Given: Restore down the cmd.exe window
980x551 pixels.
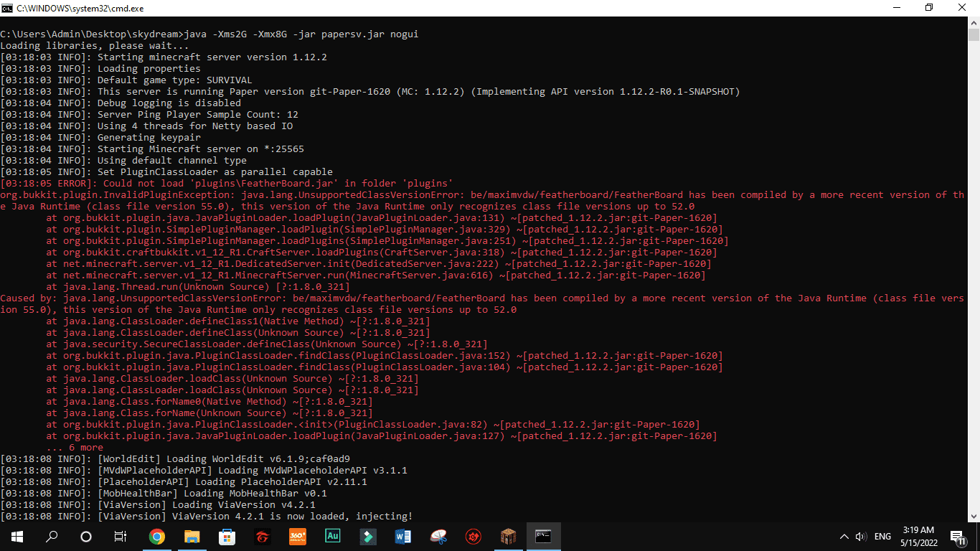Looking at the screenshot, I should pyautogui.click(x=929, y=7).
